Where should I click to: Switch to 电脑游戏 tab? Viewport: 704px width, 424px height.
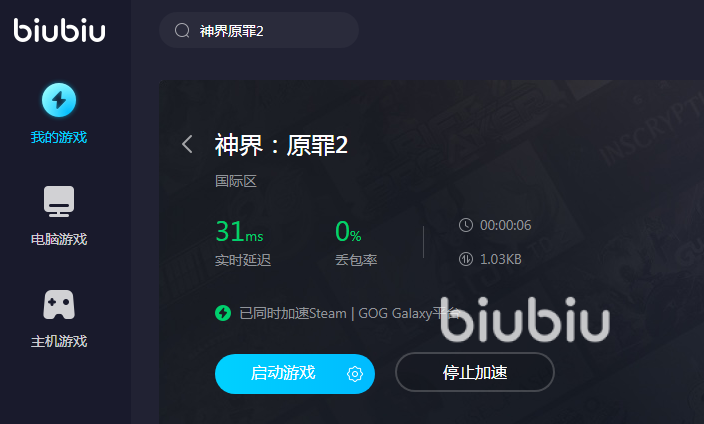pyautogui.click(x=59, y=239)
